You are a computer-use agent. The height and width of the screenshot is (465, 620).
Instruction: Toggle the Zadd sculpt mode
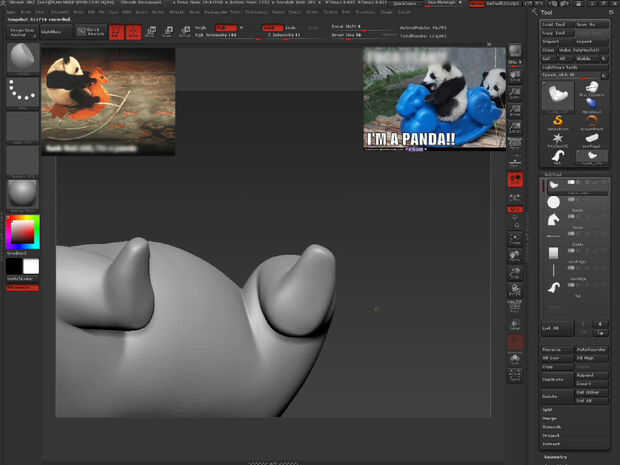(271, 28)
